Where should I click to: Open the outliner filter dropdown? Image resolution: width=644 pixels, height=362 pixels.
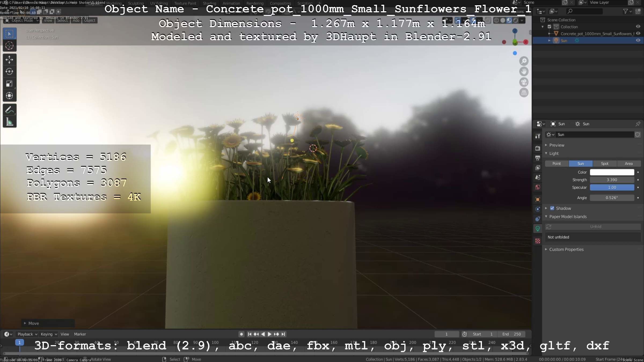click(627, 11)
